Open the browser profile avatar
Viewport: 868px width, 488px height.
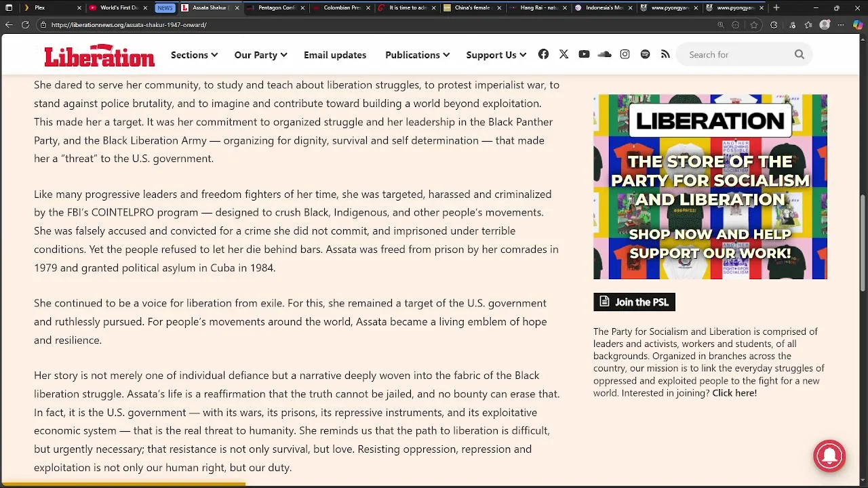point(825,24)
